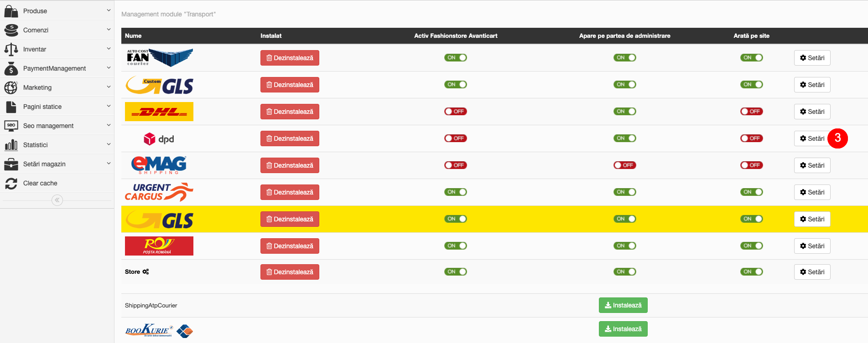Open the Comenzi menu item

tap(57, 30)
